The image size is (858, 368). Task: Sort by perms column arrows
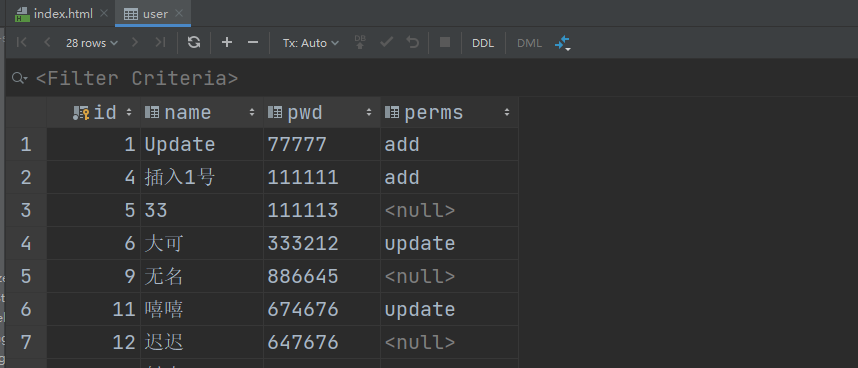(507, 113)
